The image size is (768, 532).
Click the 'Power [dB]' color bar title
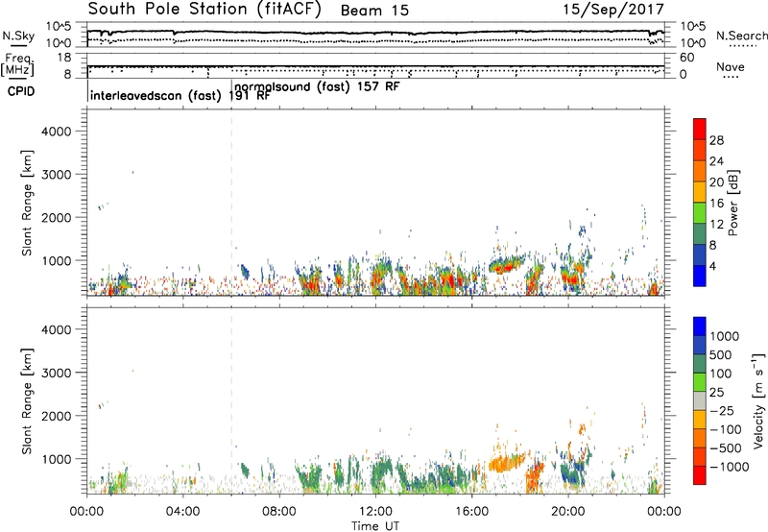(x=733, y=203)
